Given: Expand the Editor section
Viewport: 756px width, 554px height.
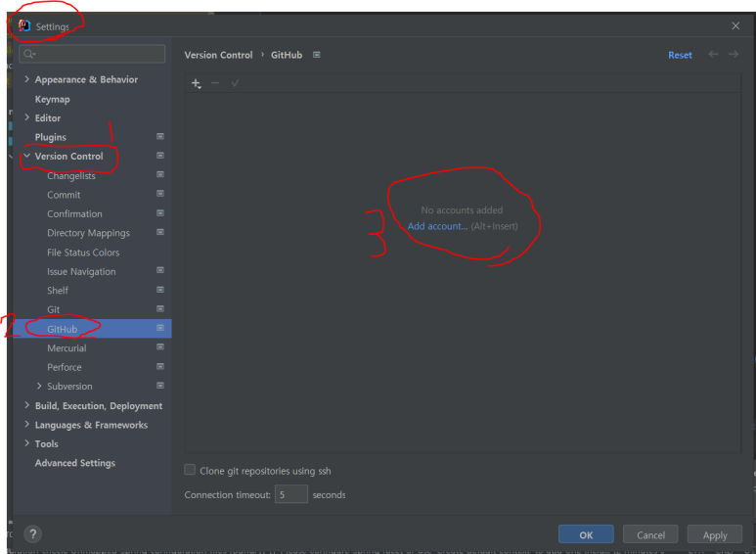Looking at the screenshot, I should 27,117.
